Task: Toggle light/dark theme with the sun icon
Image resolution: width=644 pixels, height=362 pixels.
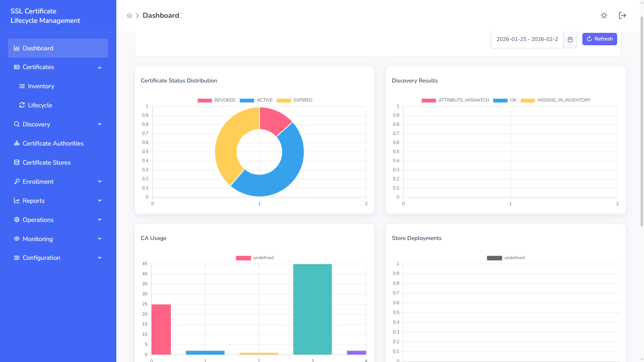Action: coord(604,15)
